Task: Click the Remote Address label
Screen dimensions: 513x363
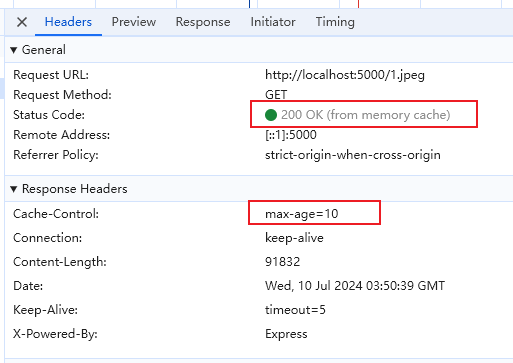Action: 62,135
